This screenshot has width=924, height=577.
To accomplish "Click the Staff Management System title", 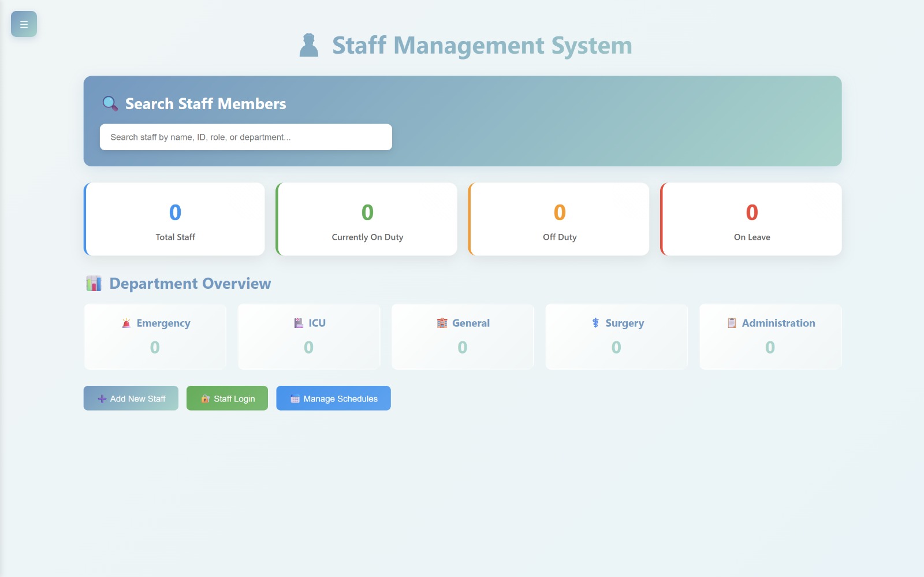I will tap(482, 46).
